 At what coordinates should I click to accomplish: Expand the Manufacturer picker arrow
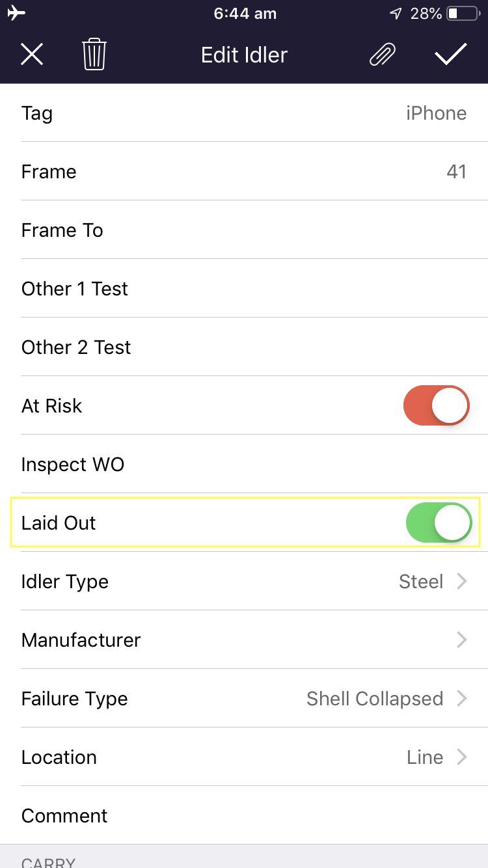tap(462, 640)
